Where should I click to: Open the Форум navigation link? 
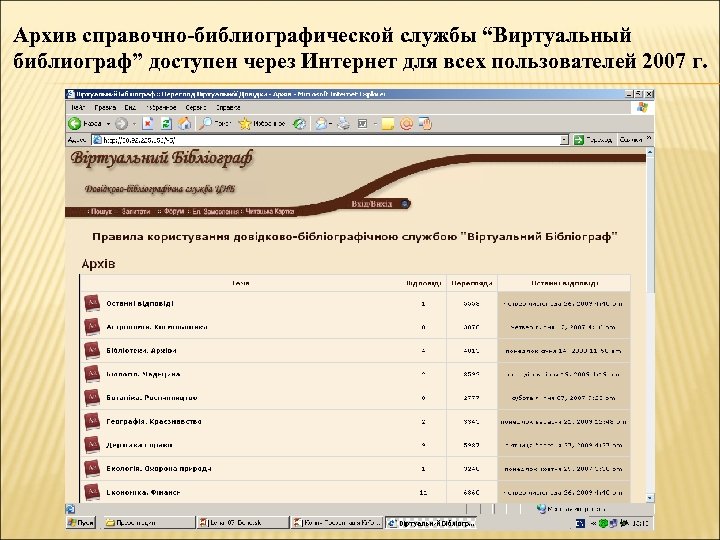click(x=172, y=211)
